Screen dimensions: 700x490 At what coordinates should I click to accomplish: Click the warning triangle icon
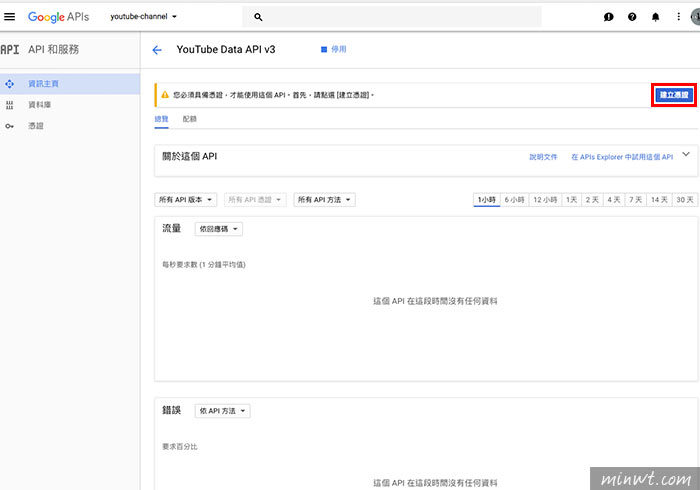coord(165,95)
